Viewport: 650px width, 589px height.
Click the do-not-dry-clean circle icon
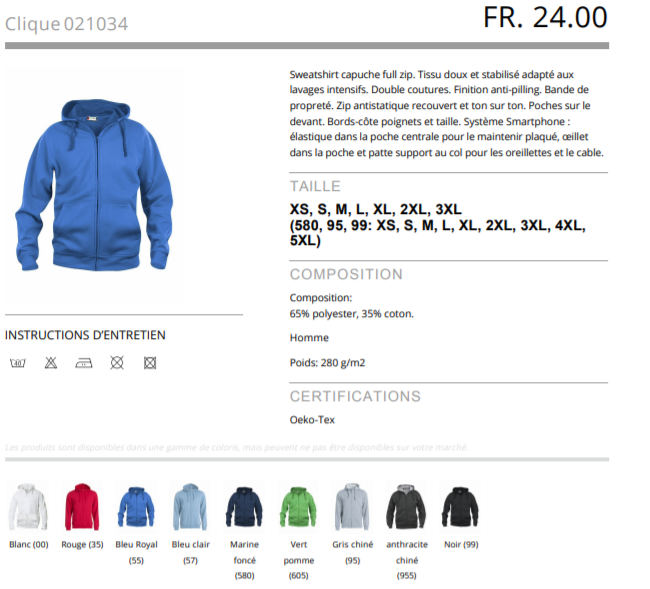(117, 363)
